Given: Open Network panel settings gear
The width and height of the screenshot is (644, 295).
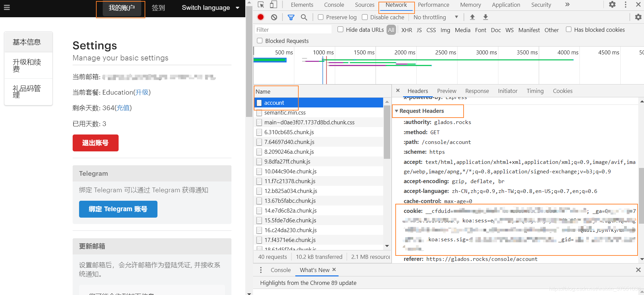Looking at the screenshot, I should click(638, 17).
